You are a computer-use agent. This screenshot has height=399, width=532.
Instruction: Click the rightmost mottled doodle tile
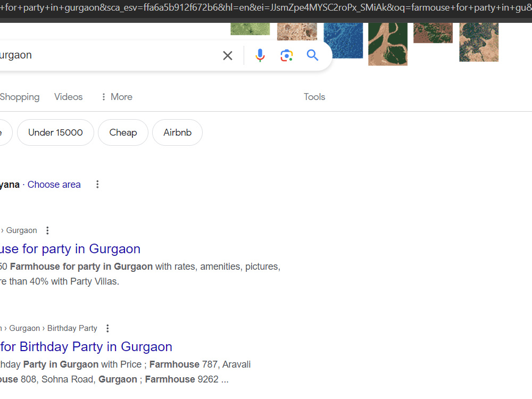tap(479, 42)
